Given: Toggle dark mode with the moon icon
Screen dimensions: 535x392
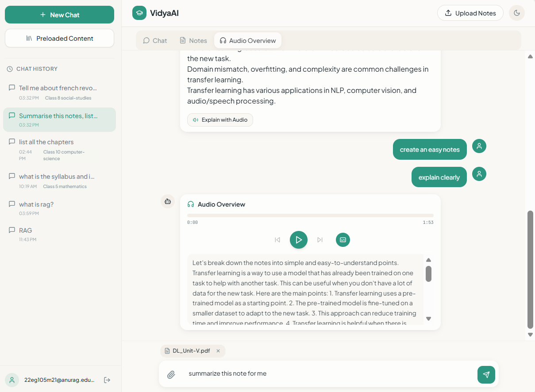Looking at the screenshot, I should (517, 13).
